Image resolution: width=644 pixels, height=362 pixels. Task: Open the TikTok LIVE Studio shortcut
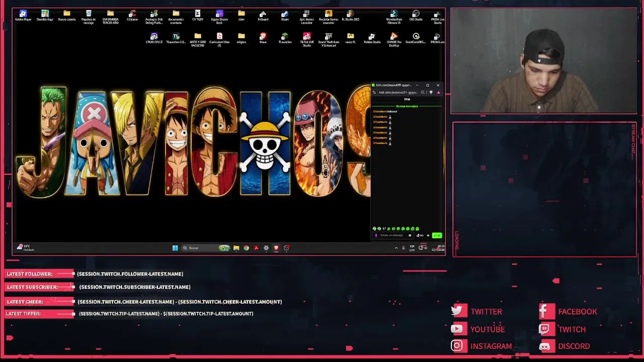pyautogui.click(x=306, y=39)
